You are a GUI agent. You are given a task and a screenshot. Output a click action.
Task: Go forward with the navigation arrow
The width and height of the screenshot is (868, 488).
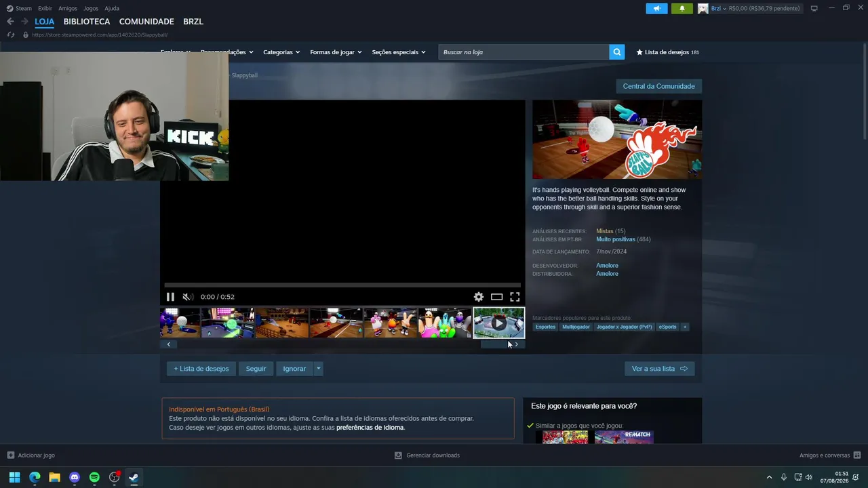[24, 22]
